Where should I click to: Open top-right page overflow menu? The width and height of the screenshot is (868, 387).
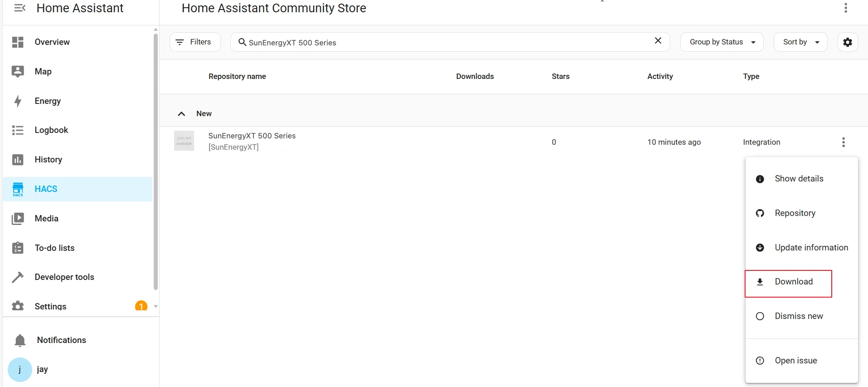coord(845,8)
